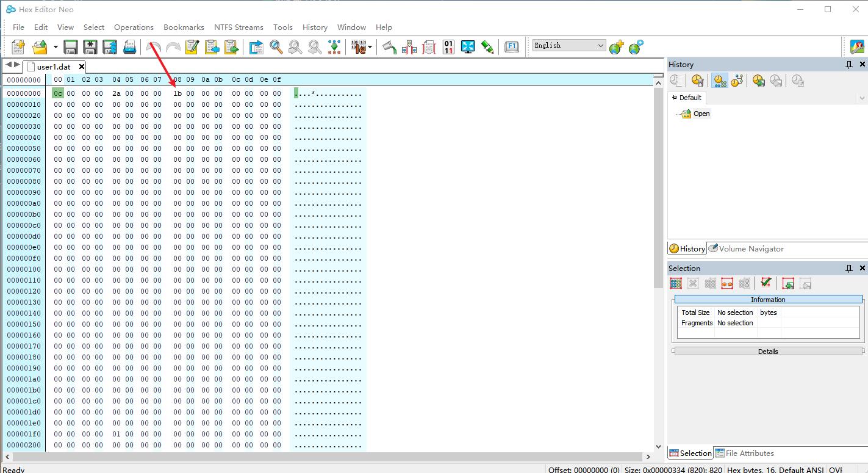This screenshot has height=473, width=868.
Task: Close the user1.dat tab
Action: [x=81, y=67]
